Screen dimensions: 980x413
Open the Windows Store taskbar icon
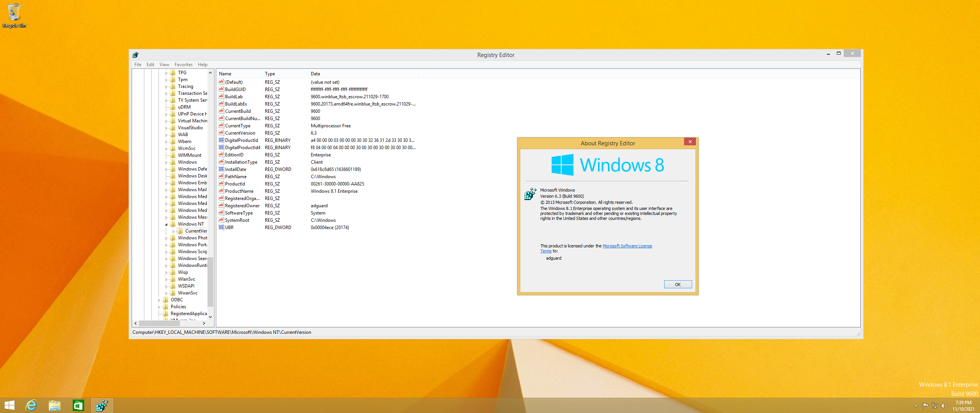[x=78, y=405]
